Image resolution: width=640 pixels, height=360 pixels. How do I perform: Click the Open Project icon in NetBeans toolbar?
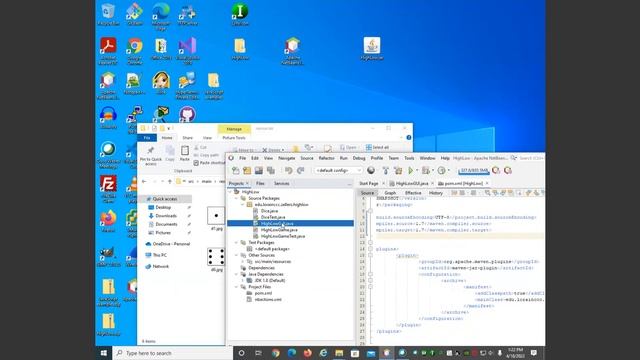[258, 171]
